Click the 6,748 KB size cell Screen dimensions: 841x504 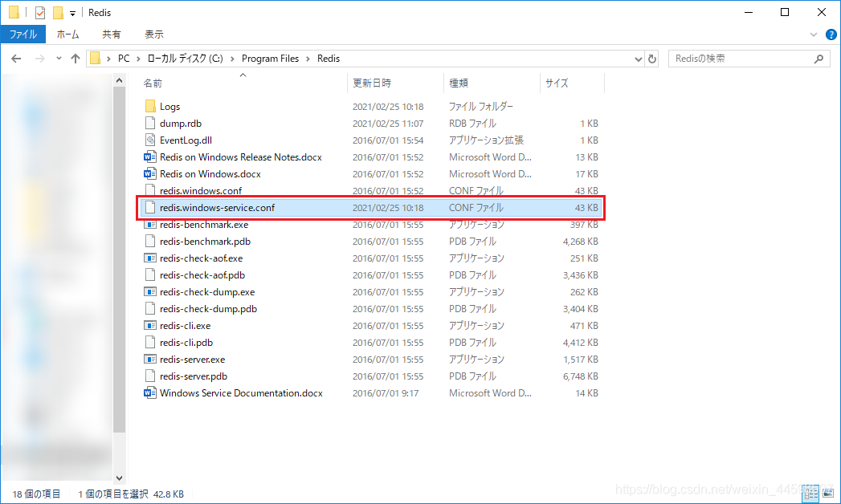(x=580, y=376)
